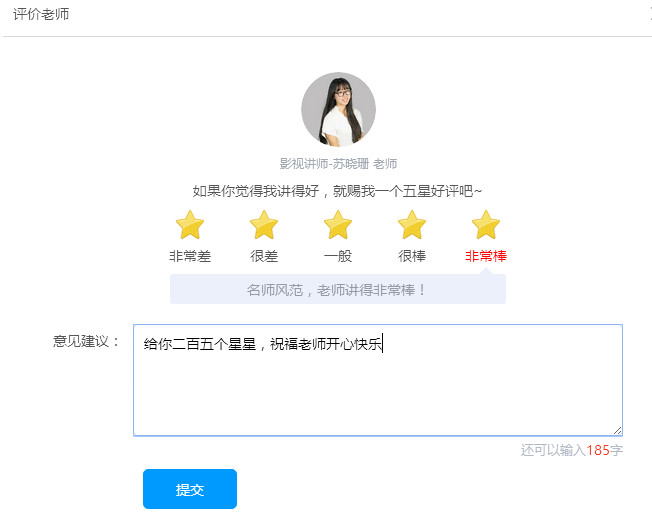Close the 评价老师 dialog window
The image size is (652, 516).
click(x=647, y=15)
